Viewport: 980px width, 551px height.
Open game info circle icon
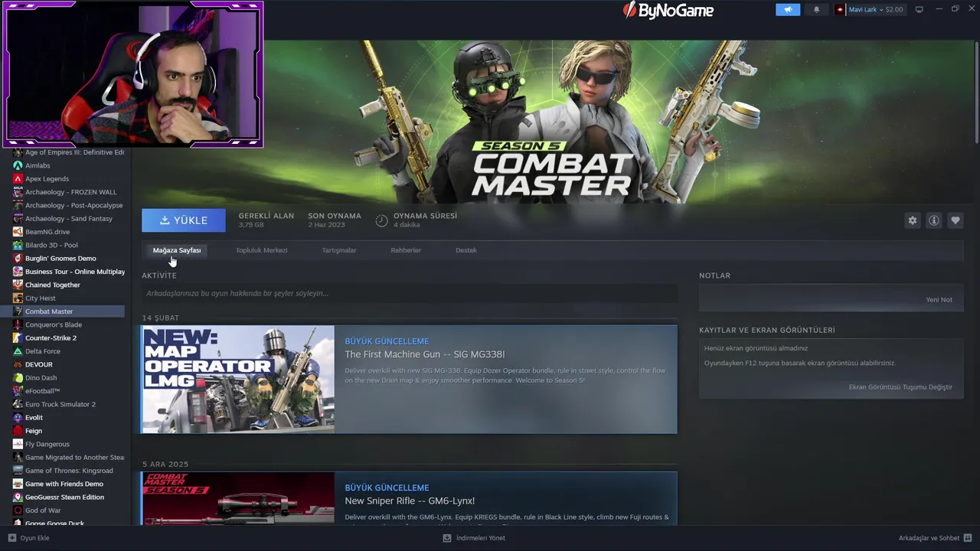933,220
